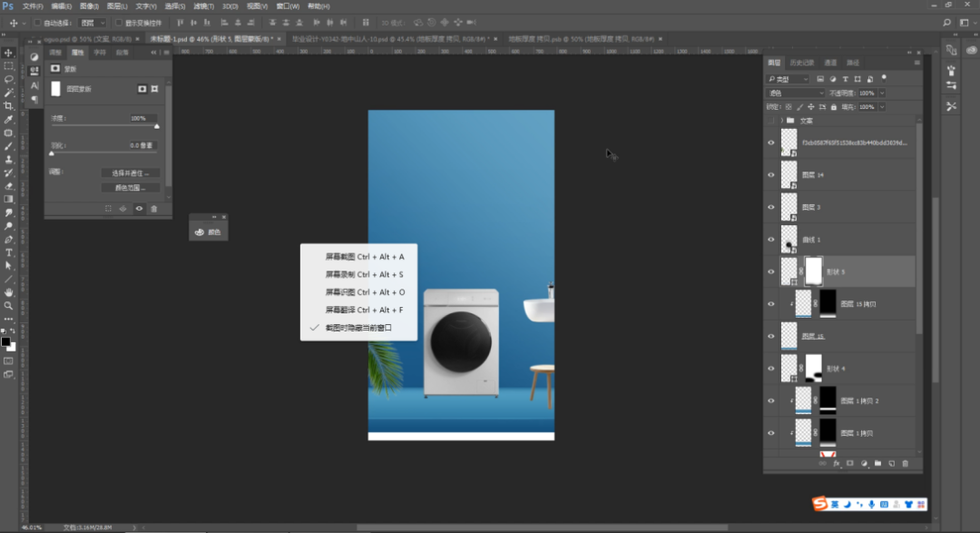Click the 浓度 density slider handle
This screenshot has height=533, width=980.
(156, 126)
